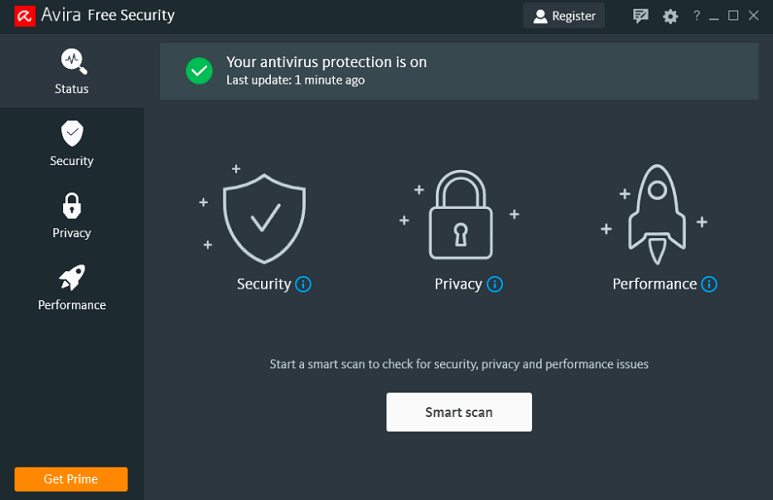The image size is (773, 500).
Task: Show info for Security category
Action: (x=303, y=284)
